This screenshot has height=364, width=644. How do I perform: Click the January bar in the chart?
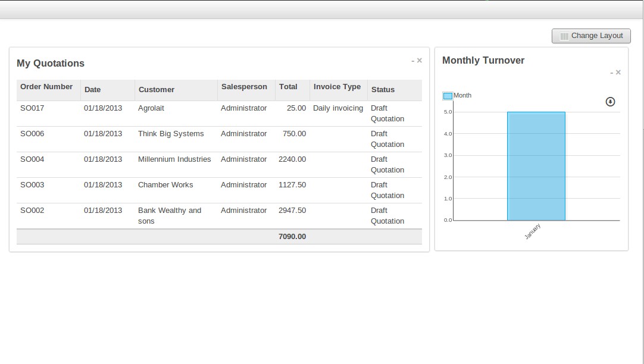536,167
